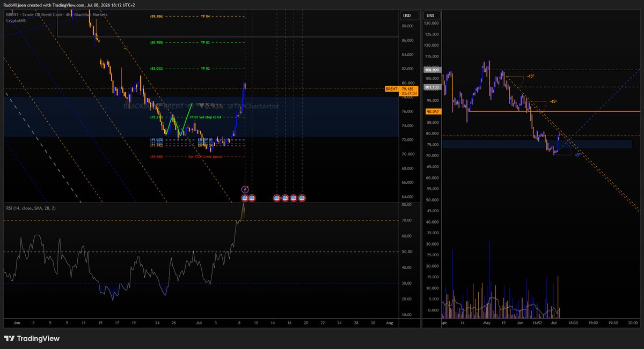
Task: Click the 70.00 RSI scale value
Action: 407,220
